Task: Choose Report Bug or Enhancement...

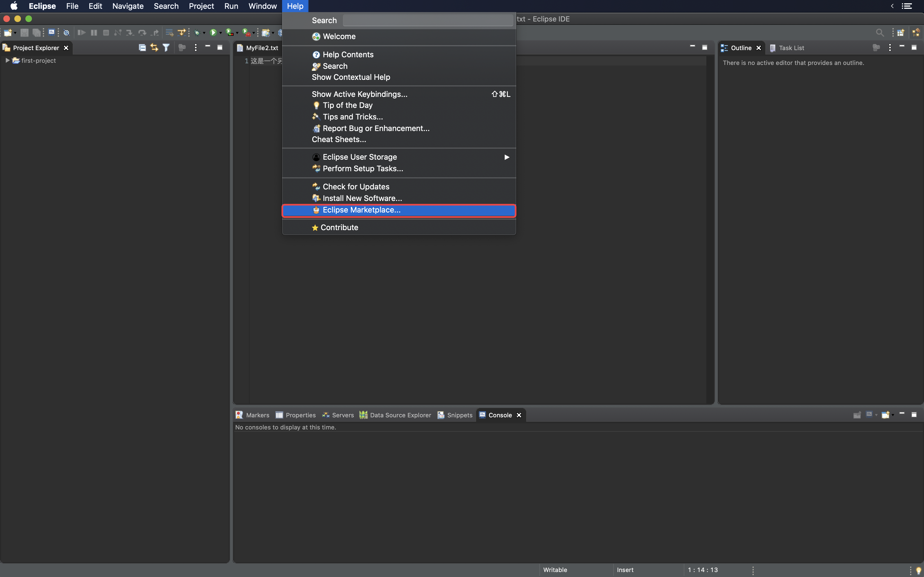Action: tap(399, 128)
